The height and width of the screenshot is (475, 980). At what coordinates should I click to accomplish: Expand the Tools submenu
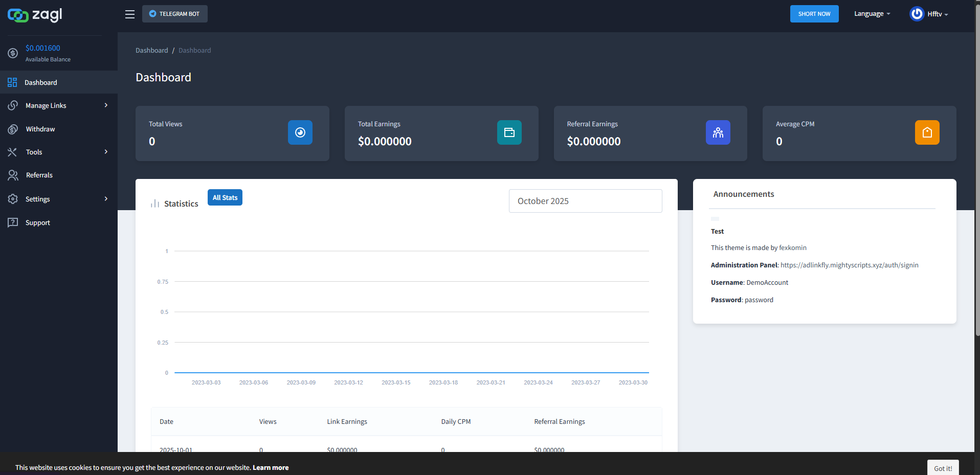click(x=59, y=152)
